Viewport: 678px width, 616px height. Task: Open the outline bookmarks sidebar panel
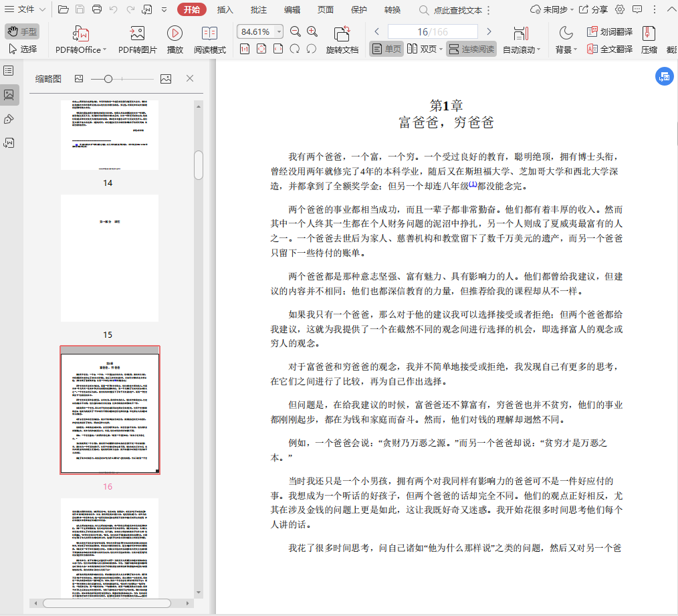(9, 70)
